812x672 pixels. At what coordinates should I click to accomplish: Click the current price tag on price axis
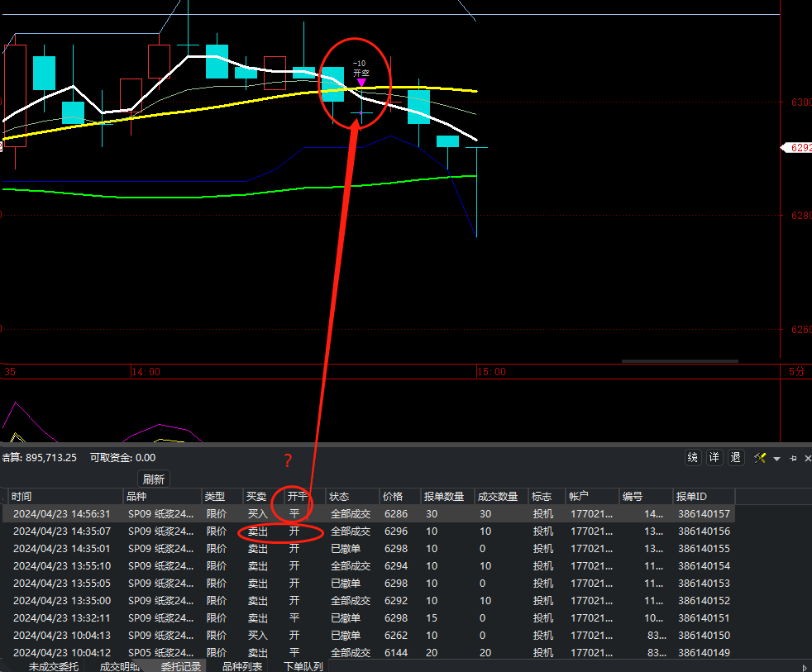point(797,148)
